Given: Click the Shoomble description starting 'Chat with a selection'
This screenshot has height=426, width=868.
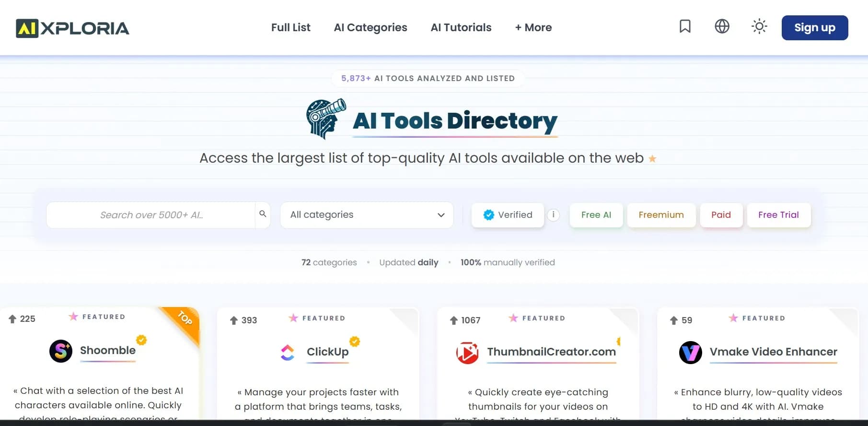Looking at the screenshot, I should tap(98, 403).
